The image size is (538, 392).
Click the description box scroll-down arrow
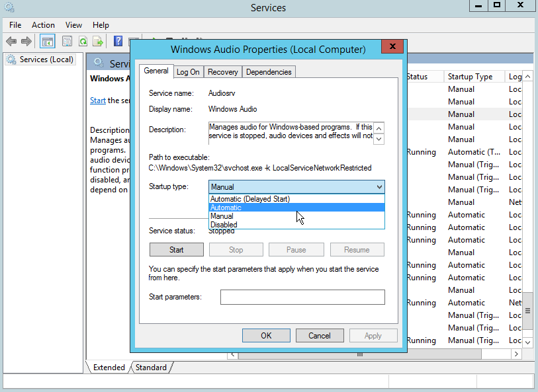pos(379,139)
